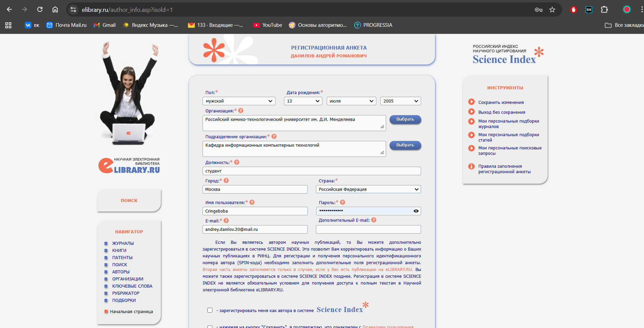The height and width of the screenshot is (328, 644).
Task: Bookmark this page with the star icon
Action: click(552, 10)
